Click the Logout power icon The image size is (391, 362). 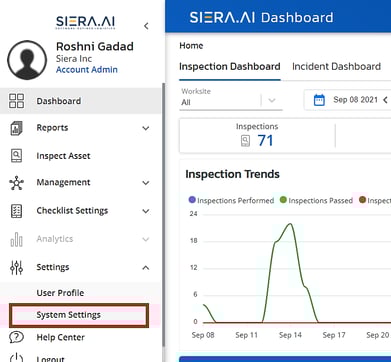coord(16,359)
